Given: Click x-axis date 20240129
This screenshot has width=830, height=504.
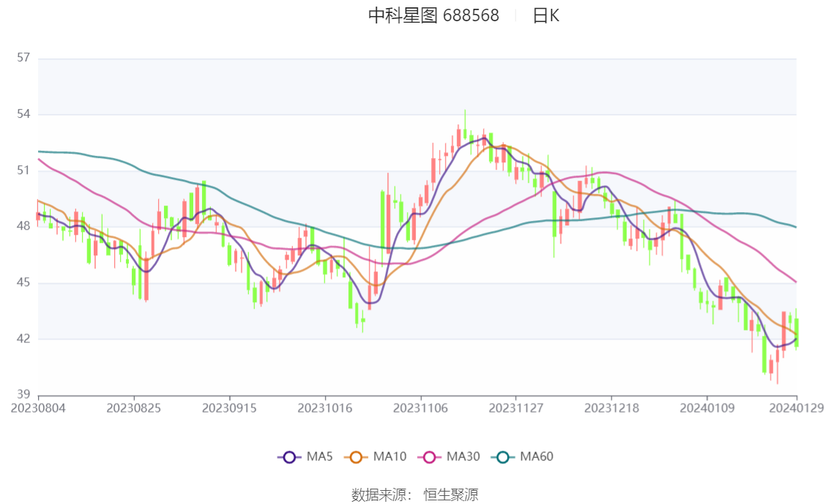Looking at the screenshot, I should (x=796, y=408).
